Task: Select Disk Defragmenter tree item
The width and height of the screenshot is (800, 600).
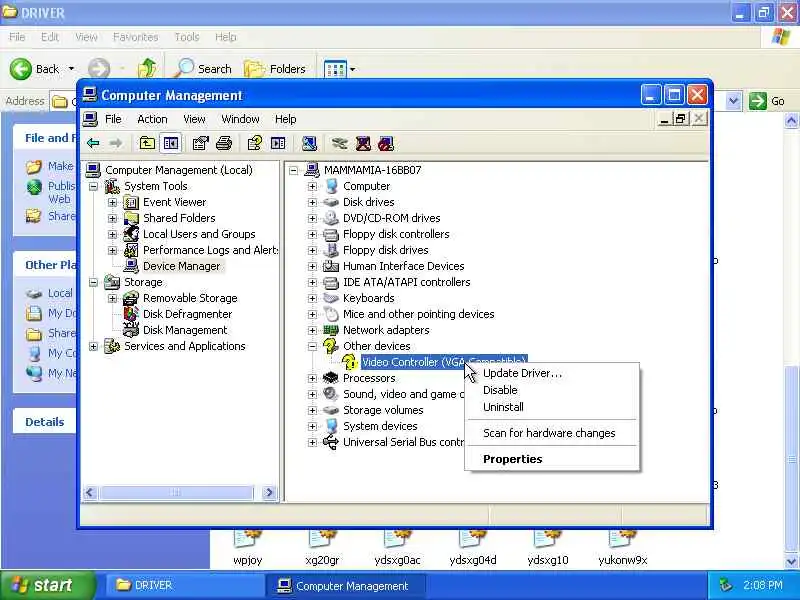Action: [x=187, y=314]
